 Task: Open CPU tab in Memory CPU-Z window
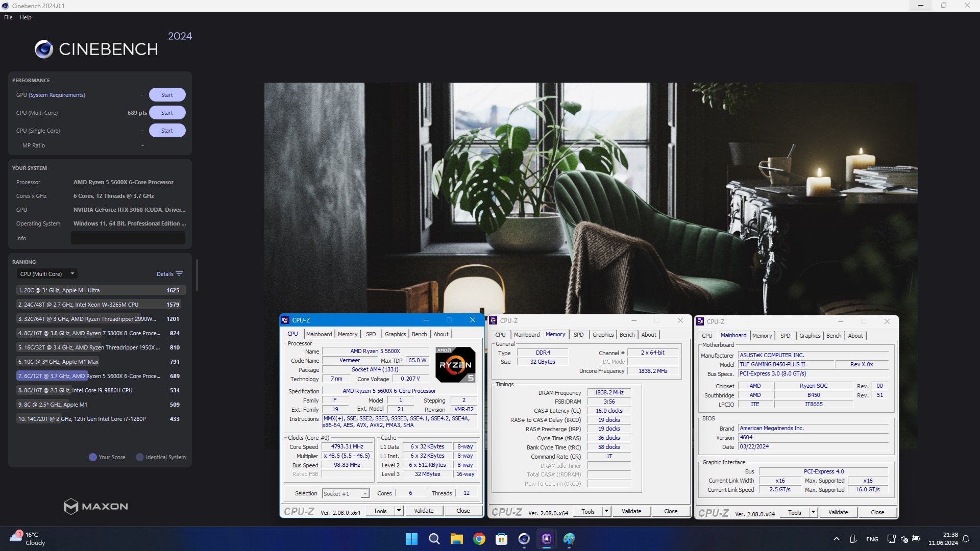pyautogui.click(x=500, y=335)
